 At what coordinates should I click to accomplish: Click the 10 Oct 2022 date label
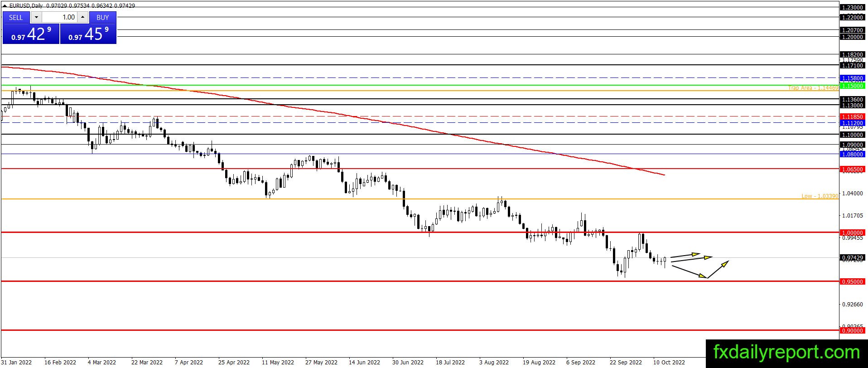pos(669,362)
